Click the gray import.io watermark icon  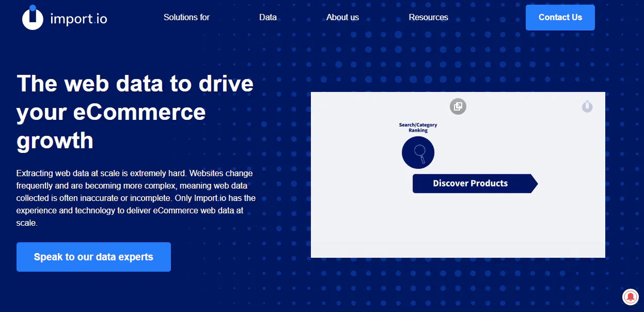coord(587,106)
